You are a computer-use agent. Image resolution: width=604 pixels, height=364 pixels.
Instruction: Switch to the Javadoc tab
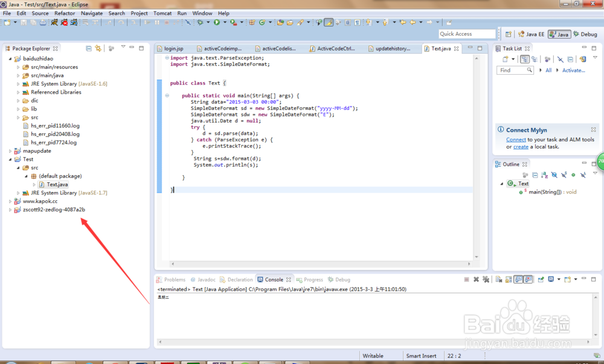(203, 279)
